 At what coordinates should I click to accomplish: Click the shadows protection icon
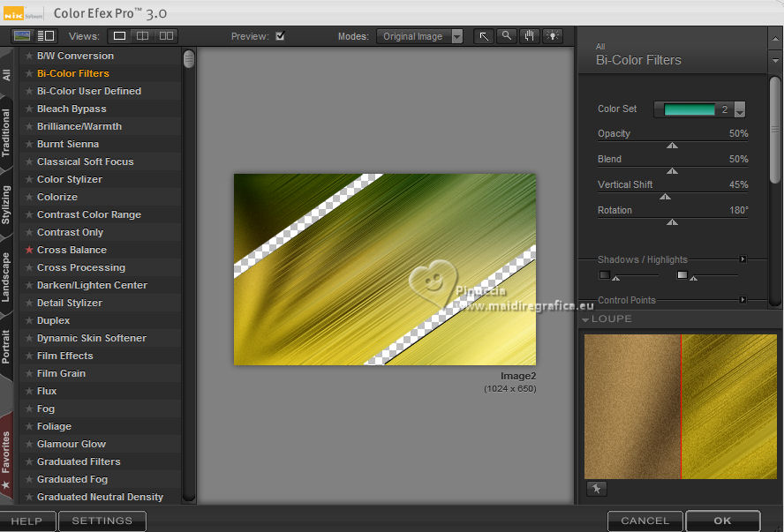pos(605,274)
